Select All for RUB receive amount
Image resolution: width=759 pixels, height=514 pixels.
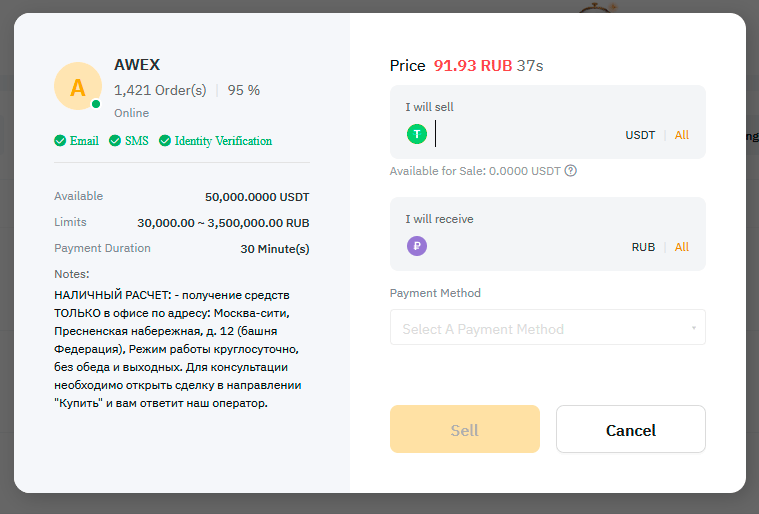pos(682,247)
